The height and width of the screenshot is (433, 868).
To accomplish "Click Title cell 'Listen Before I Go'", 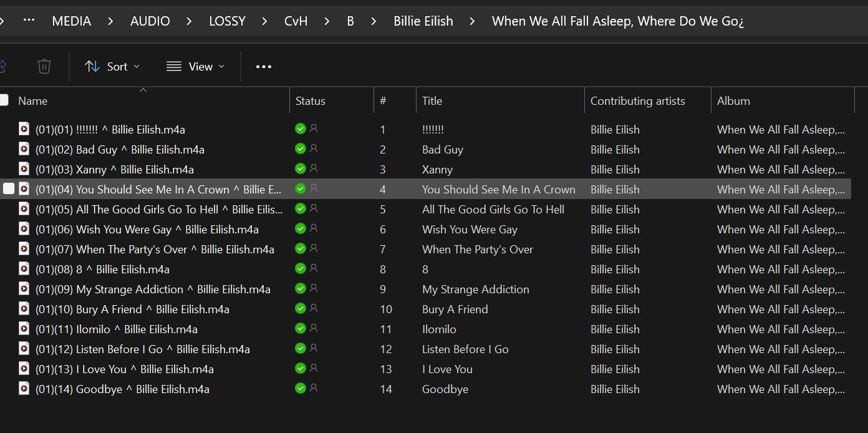I will tap(465, 349).
